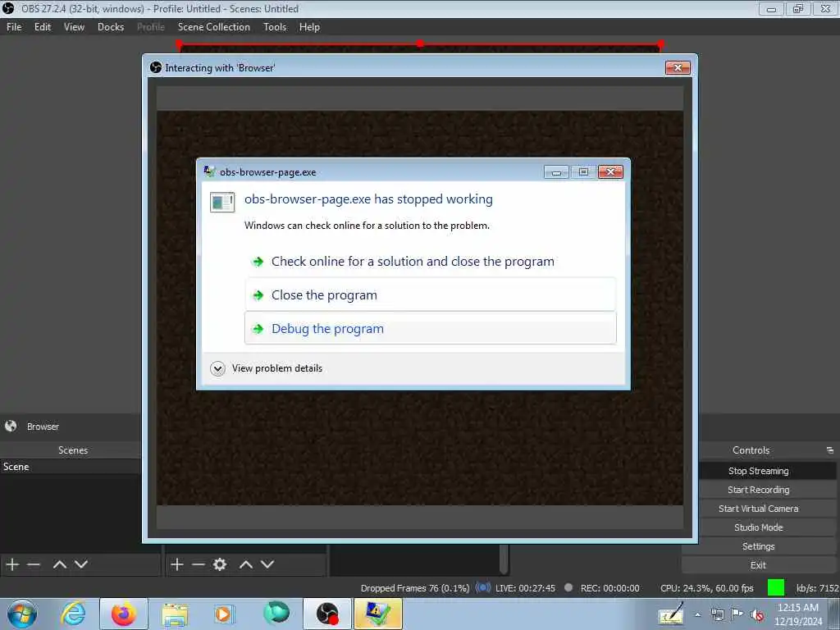Click the kb/s bitrate status text

[817, 588]
